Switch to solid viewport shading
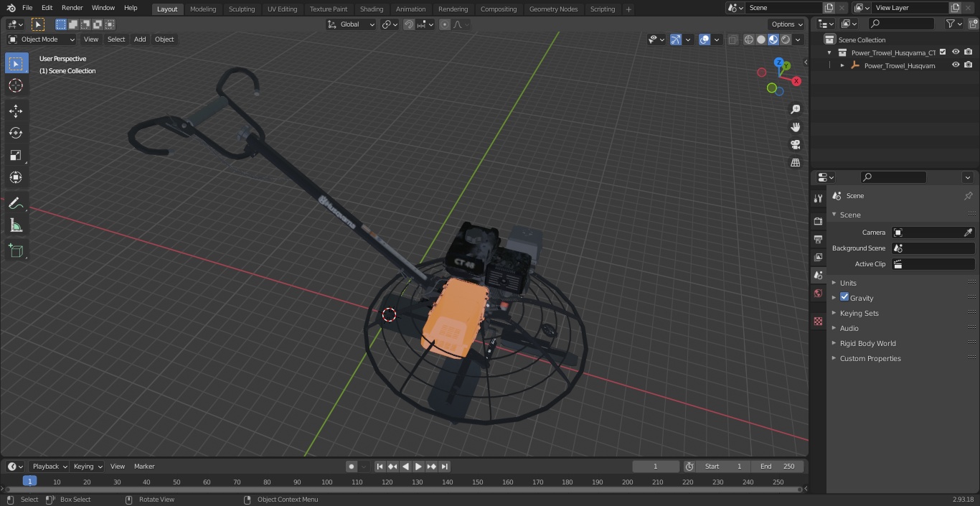 tap(761, 39)
